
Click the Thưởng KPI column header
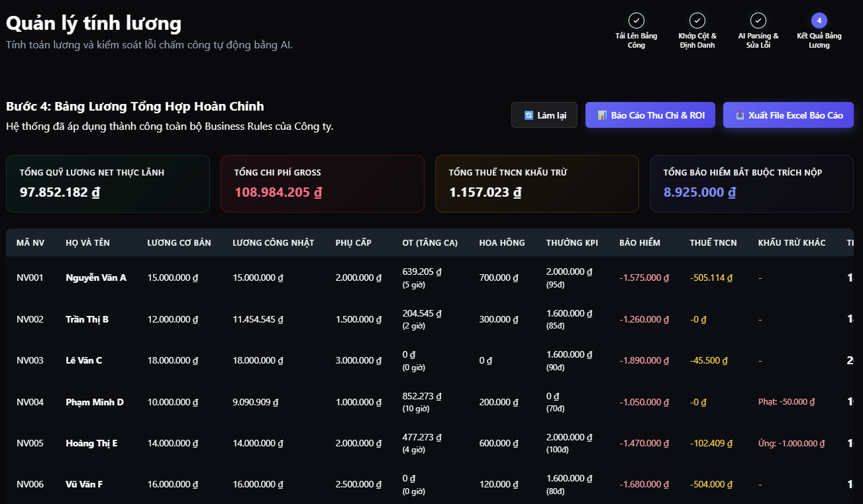[x=572, y=243]
